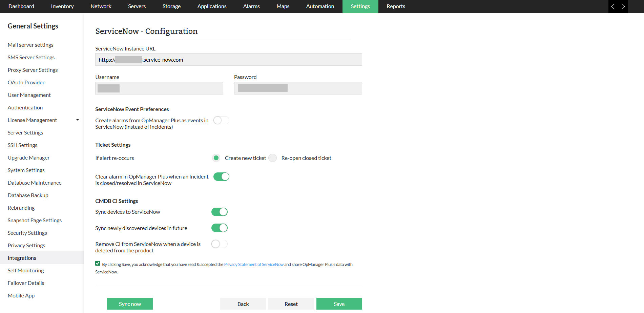Go to SSH Settings
The image size is (644, 313).
22,145
